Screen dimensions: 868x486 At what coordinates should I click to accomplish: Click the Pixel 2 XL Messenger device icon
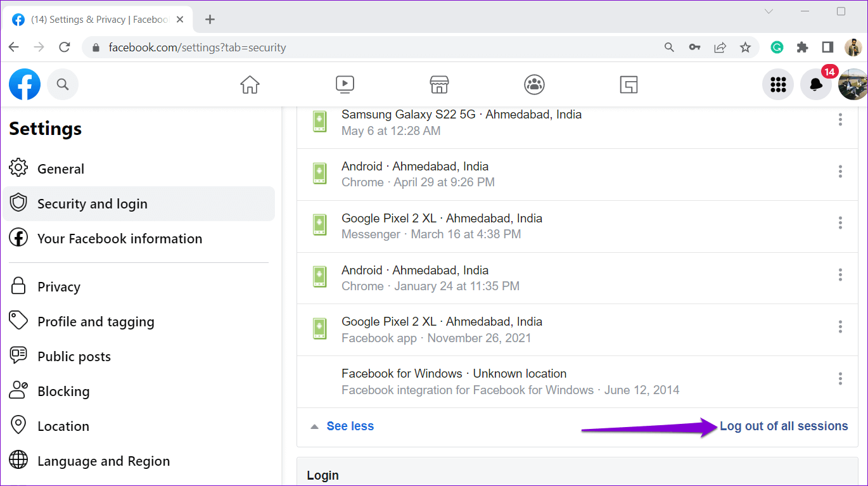320,225
